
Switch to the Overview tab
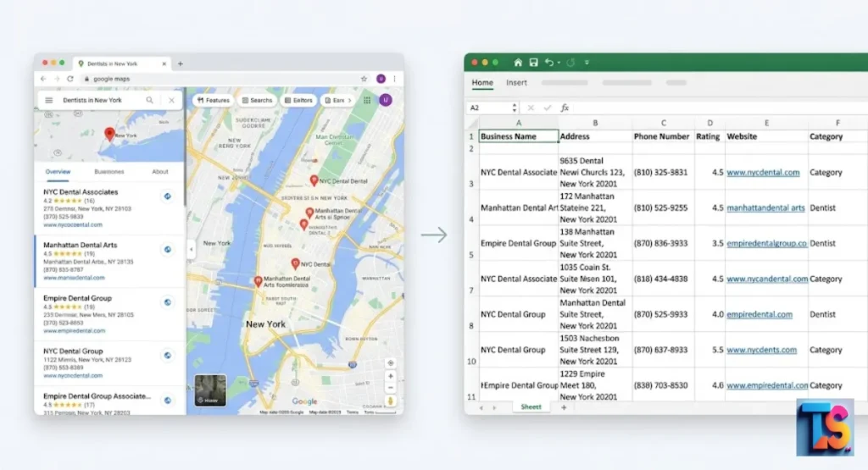[58, 172]
